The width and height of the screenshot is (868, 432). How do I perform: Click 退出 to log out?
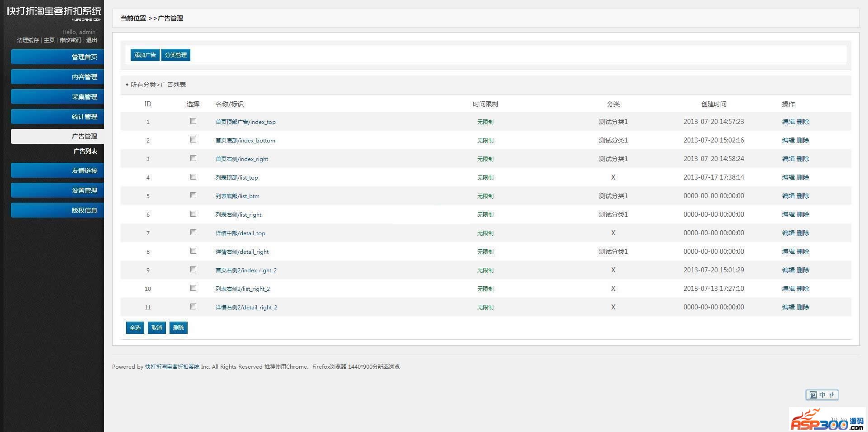tap(92, 40)
